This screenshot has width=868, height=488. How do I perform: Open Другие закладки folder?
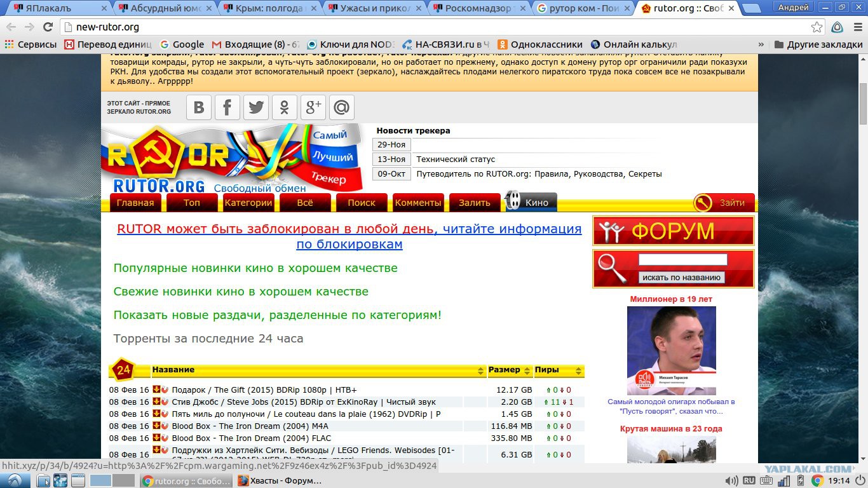click(818, 44)
